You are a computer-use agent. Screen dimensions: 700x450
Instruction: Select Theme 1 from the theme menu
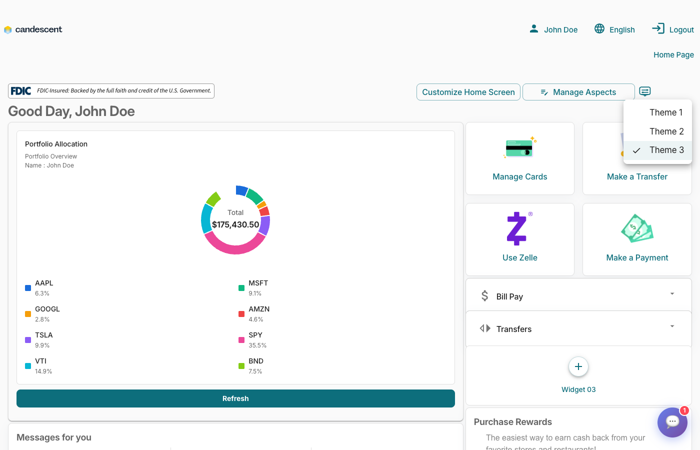tap(666, 113)
